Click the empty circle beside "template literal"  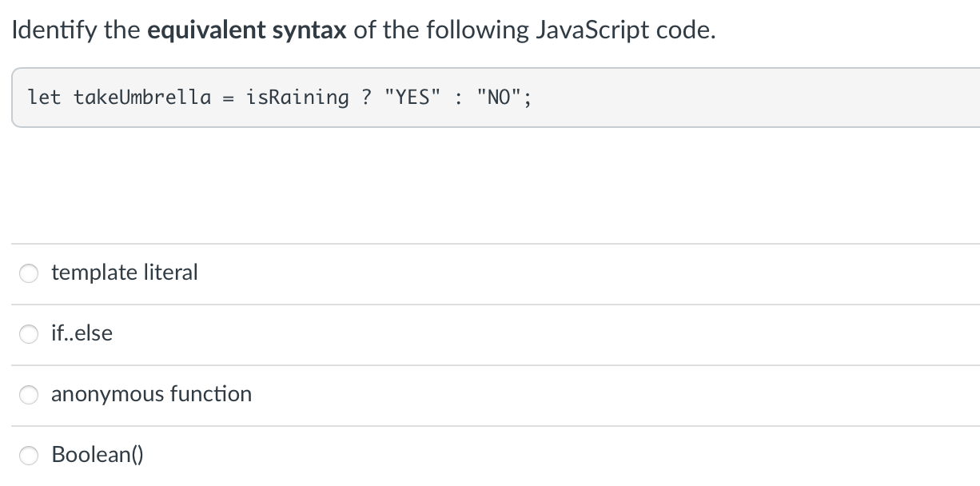click(29, 273)
